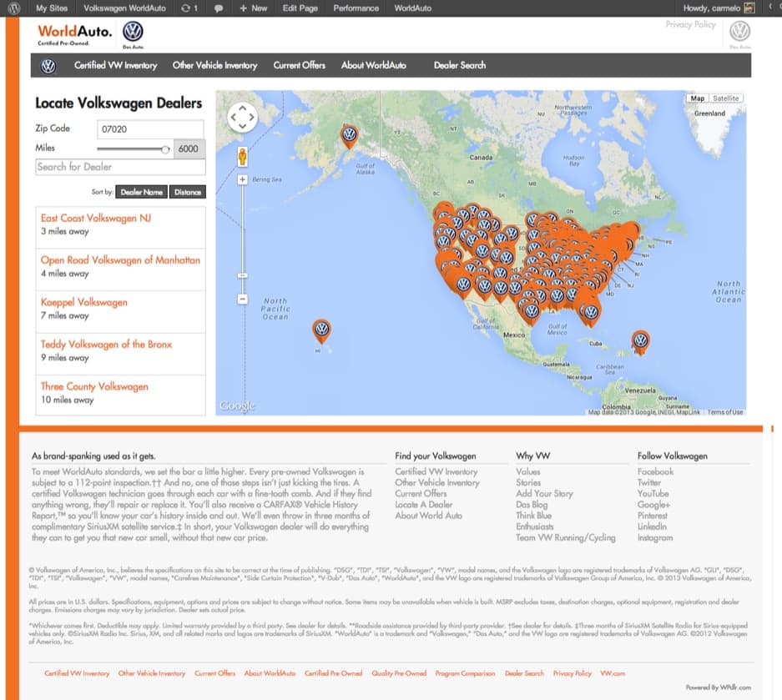Open Koeppel Volkswagen dealer

click(83, 303)
